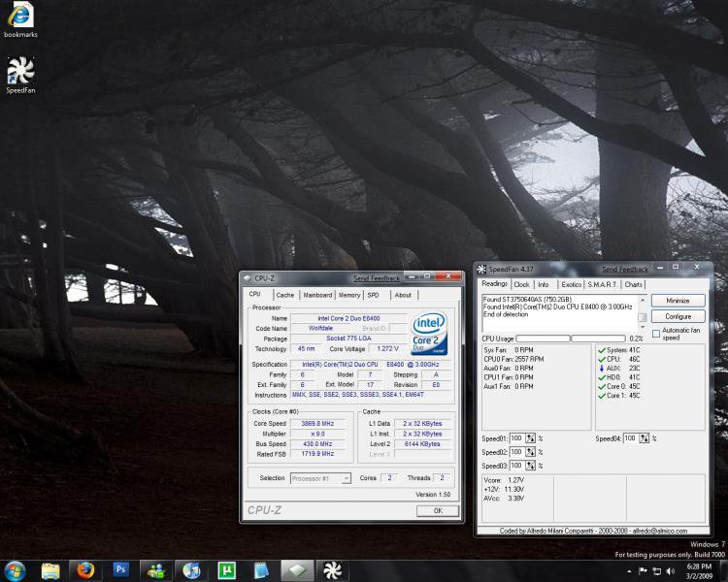Open the volume speaker tray icon
Screen dimensions: 728x582
671,571
